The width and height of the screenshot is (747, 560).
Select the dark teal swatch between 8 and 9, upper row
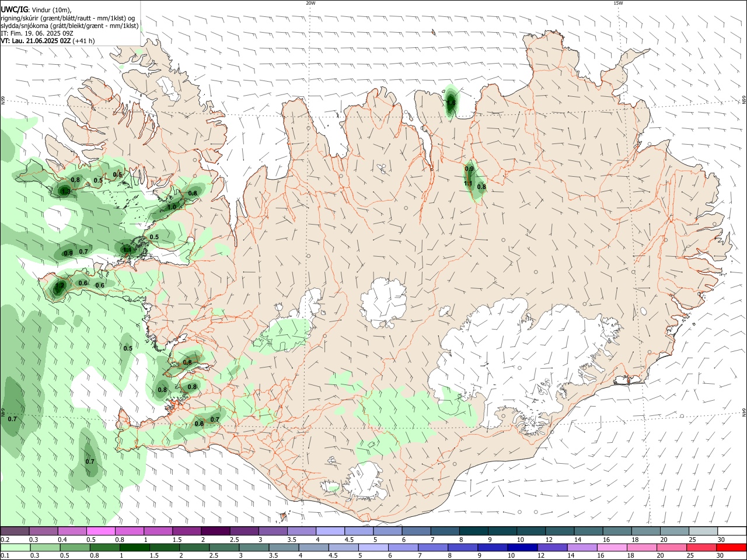[473, 531]
